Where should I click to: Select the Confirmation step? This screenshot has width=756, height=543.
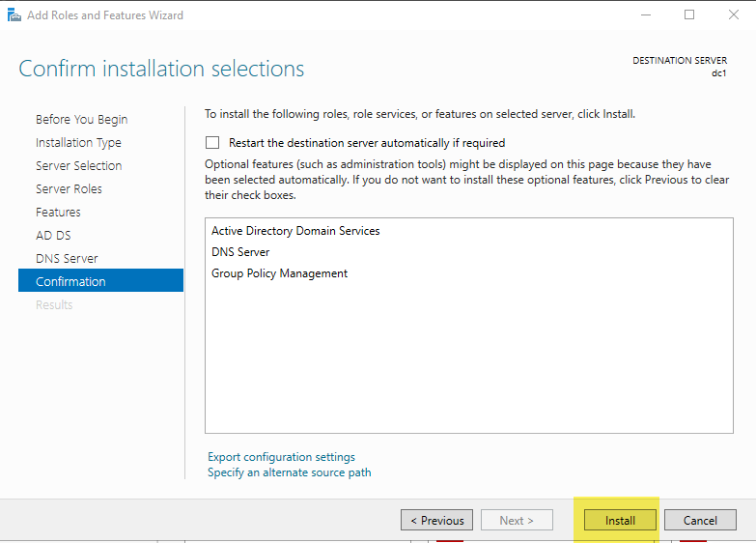(100, 280)
